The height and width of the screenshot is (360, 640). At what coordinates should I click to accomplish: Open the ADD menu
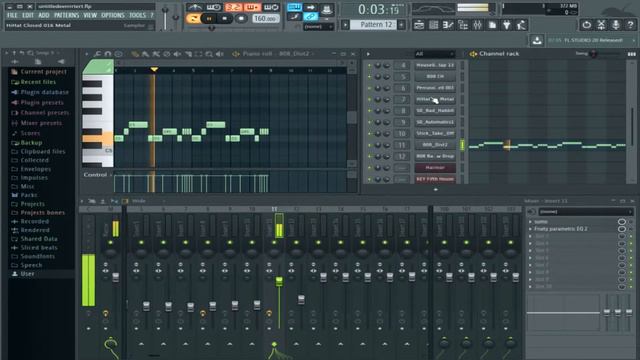[x=44, y=16]
